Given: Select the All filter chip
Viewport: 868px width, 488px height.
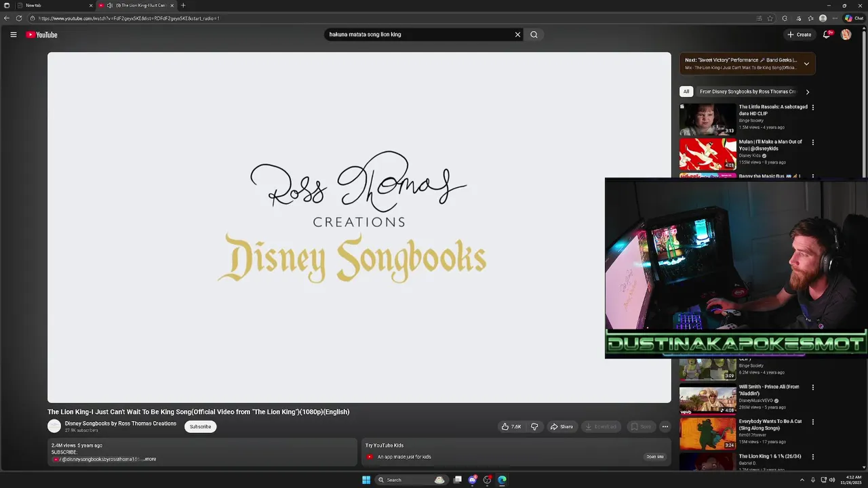Looking at the screenshot, I should (x=686, y=91).
